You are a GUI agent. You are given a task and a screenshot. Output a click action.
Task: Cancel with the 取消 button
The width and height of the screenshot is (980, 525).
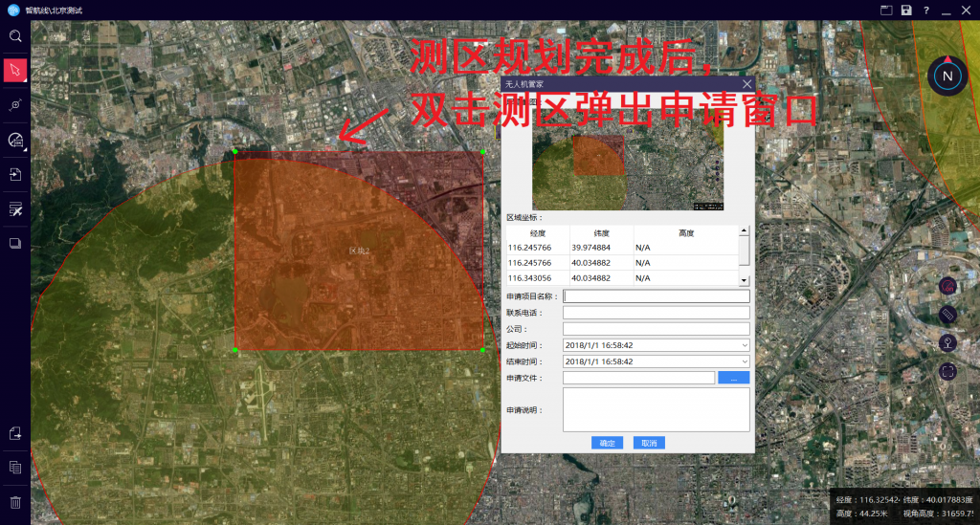coord(649,443)
